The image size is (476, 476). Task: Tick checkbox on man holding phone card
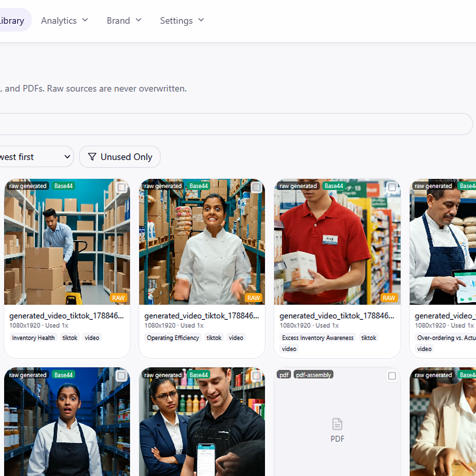click(257, 376)
